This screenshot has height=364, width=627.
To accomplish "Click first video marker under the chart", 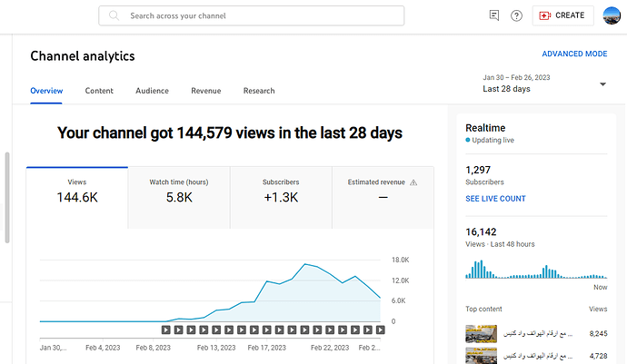I will pyautogui.click(x=166, y=330).
